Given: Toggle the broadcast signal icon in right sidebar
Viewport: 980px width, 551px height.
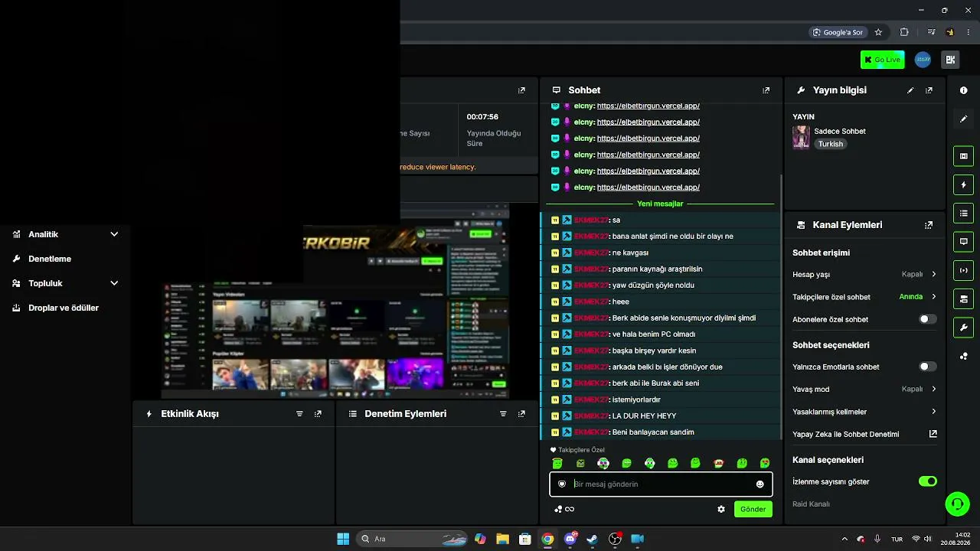Looking at the screenshot, I should 963,270.
